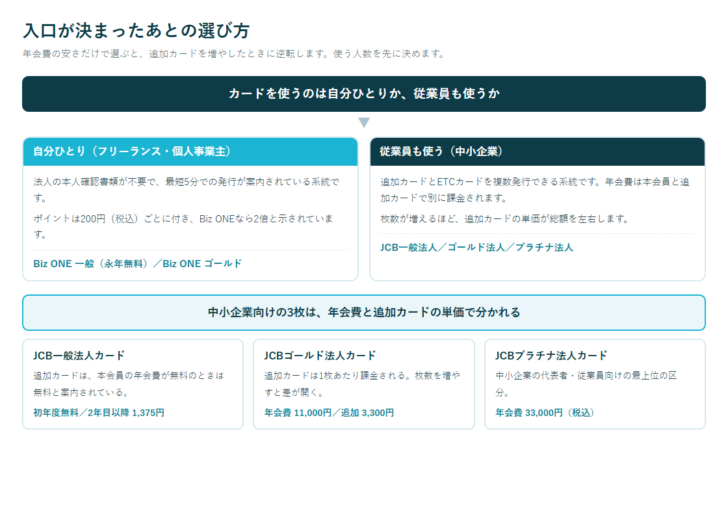
Task: Click the text starting 追加カードとETCカードを複数発行
Action: pos(535,190)
